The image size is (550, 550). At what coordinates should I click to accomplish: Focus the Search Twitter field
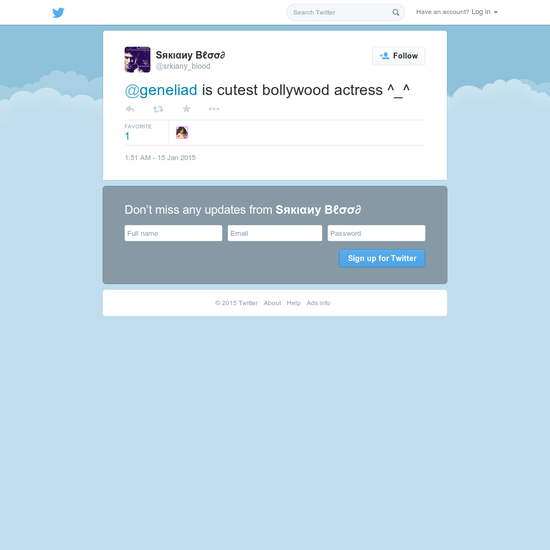[x=346, y=12]
